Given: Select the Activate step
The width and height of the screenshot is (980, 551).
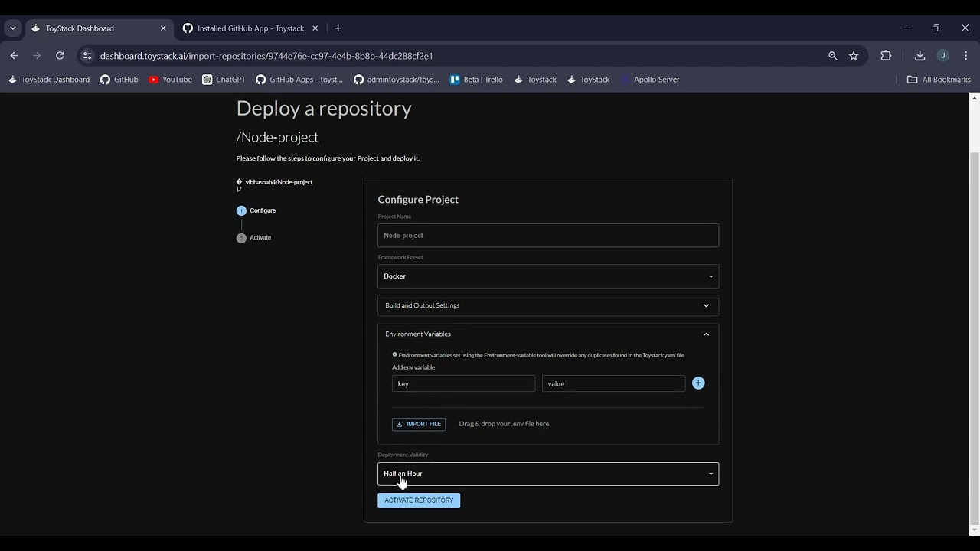Looking at the screenshot, I should 254,238.
